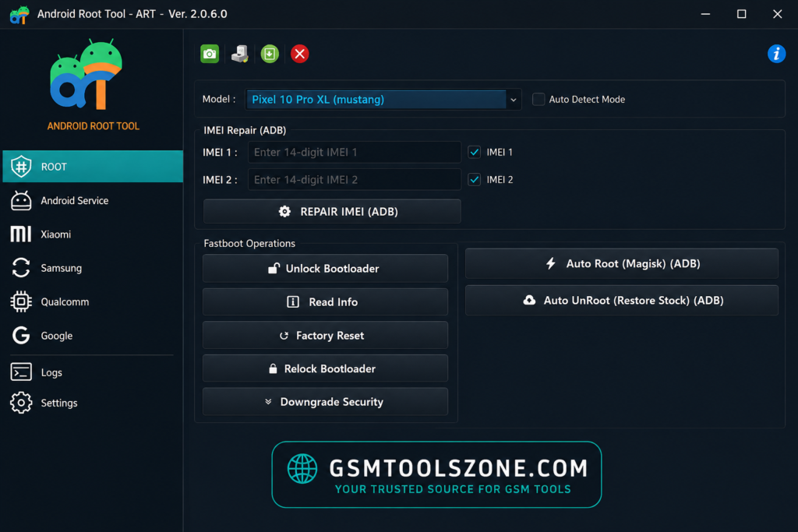Start Auto Root (Magisk) (ADB)
The height and width of the screenshot is (532, 798).
[621, 263]
